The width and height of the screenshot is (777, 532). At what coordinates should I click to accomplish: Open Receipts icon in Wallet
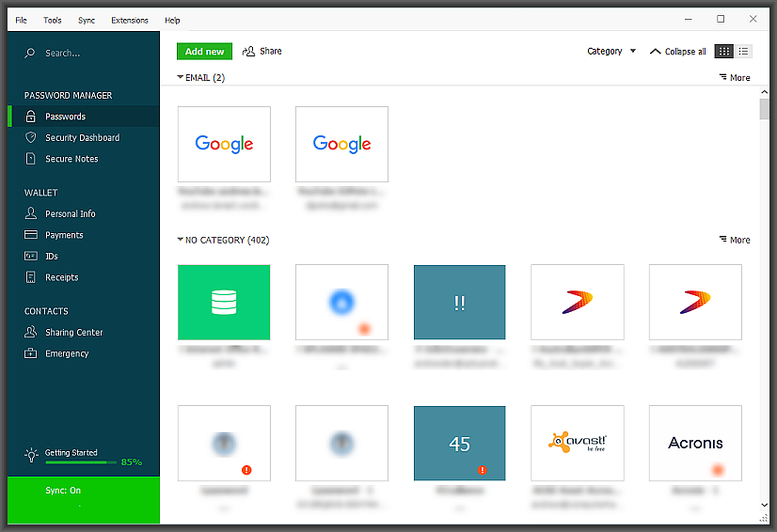[x=31, y=277]
